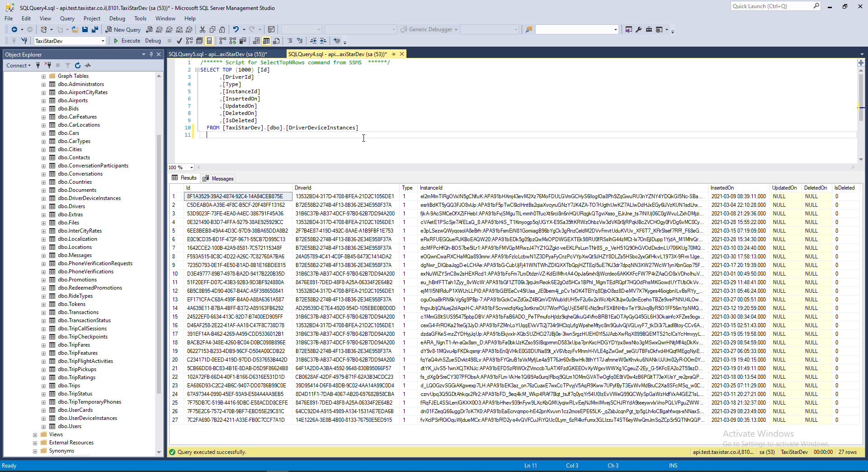The image size is (868, 472).
Task: Click the Copy icon in the toolbar
Action: (x=212, y=29)
